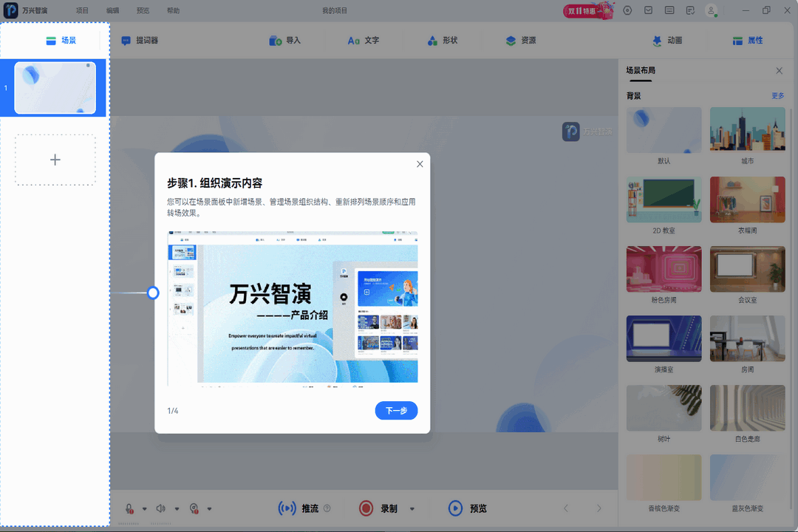The image size is (798, 532).
Task: Select scene 1 thumbnail
Action: click(x=55, y=88)
